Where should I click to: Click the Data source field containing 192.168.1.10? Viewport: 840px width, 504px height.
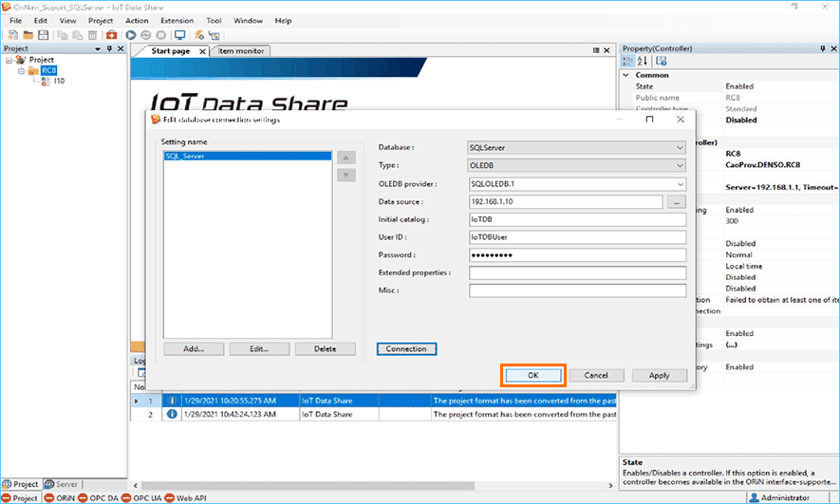tap(566, 202)
